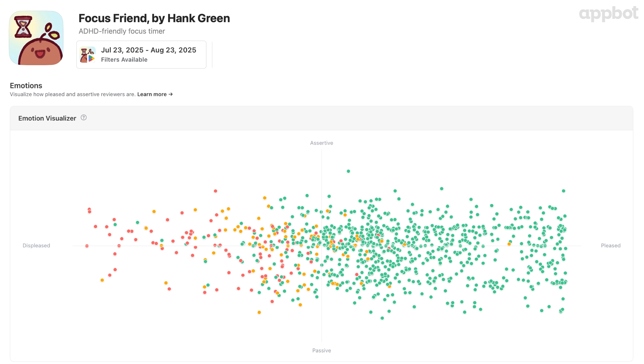Image resolution: width=644 pixels, height=364 pixels.
Task: Select the highest red dot in displeased area
Action: click(x=215, y=191)
